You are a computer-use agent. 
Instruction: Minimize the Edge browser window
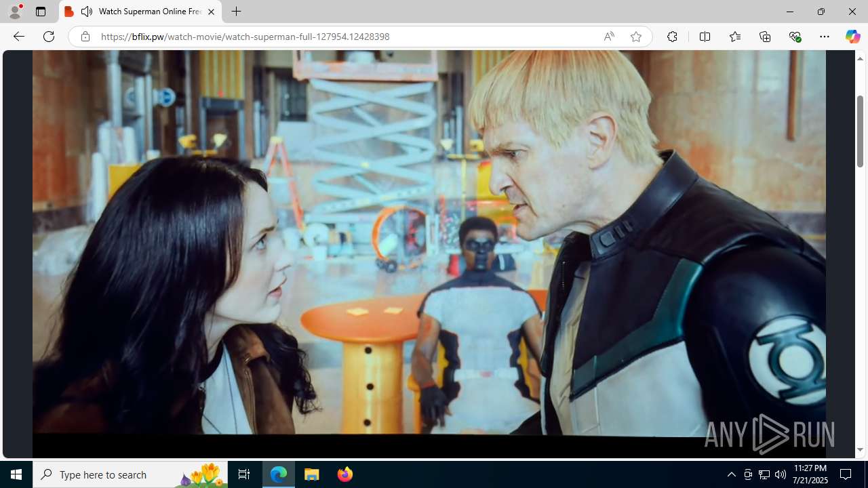click(x=789, y=12)
